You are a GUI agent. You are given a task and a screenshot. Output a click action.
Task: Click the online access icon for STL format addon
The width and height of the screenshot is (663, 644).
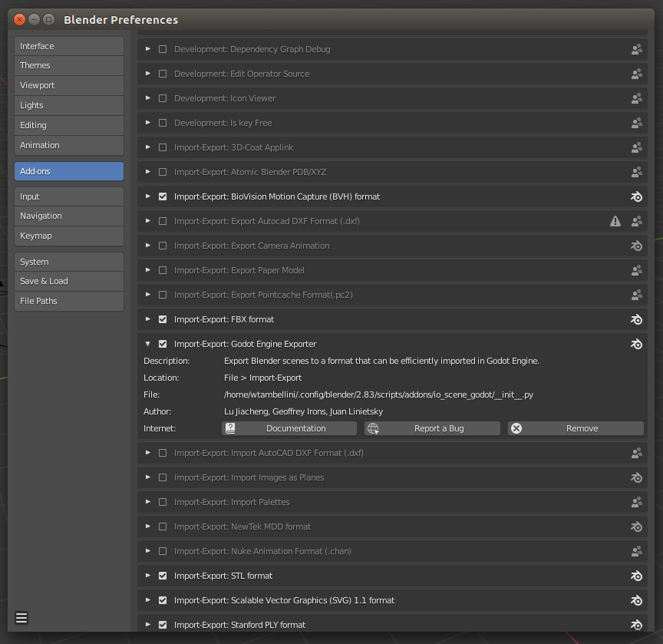click(x=636, y=576)
